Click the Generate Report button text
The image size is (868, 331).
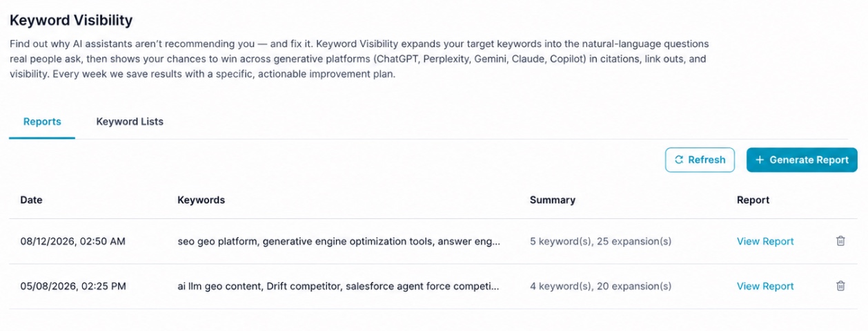click(809, 160)
